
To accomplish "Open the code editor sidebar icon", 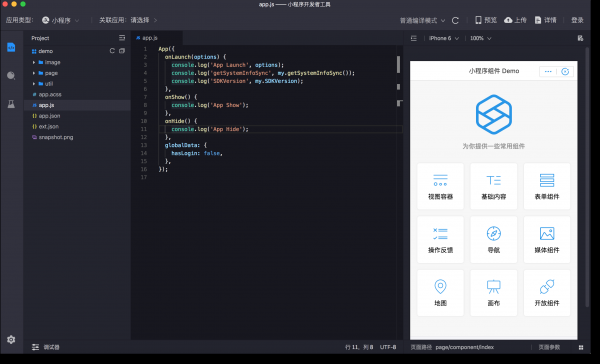I will point(11,47).
